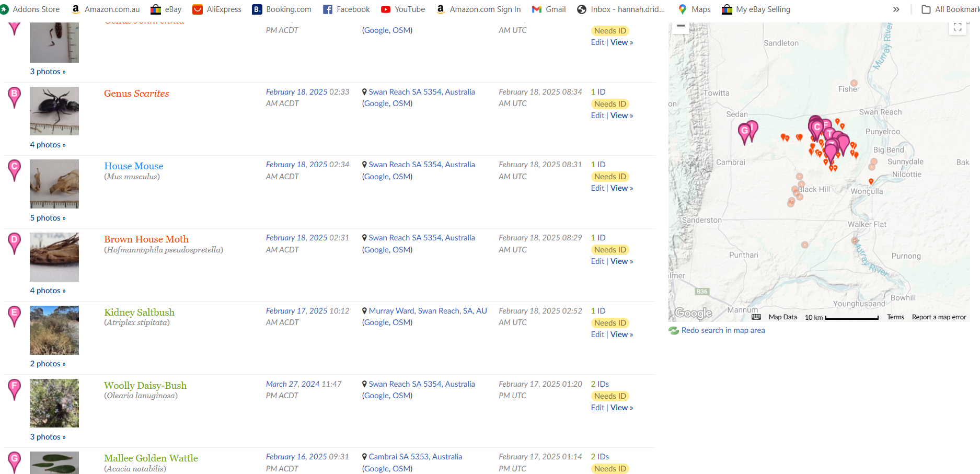Open the Woolly Daisy-Bush photo thumbnail
Image resolution: width=980 pixels, height=474 pixels.
tap(54, 403)
